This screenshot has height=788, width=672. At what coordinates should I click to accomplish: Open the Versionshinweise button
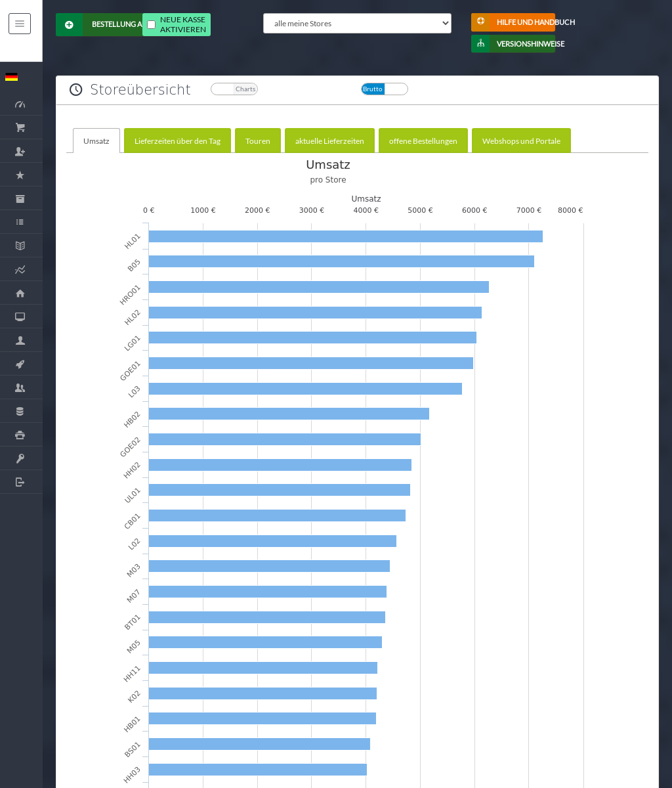513,44
